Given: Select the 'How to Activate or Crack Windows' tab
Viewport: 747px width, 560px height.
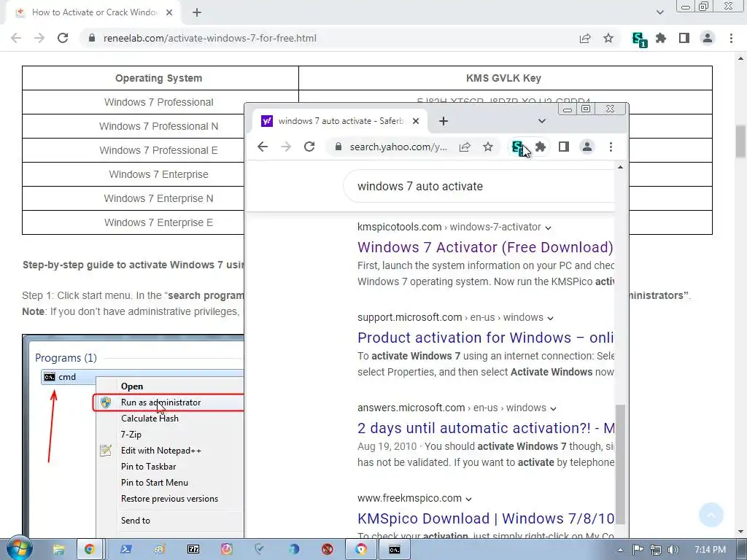Looking at the screenshot, I should [x=94, y=13].
